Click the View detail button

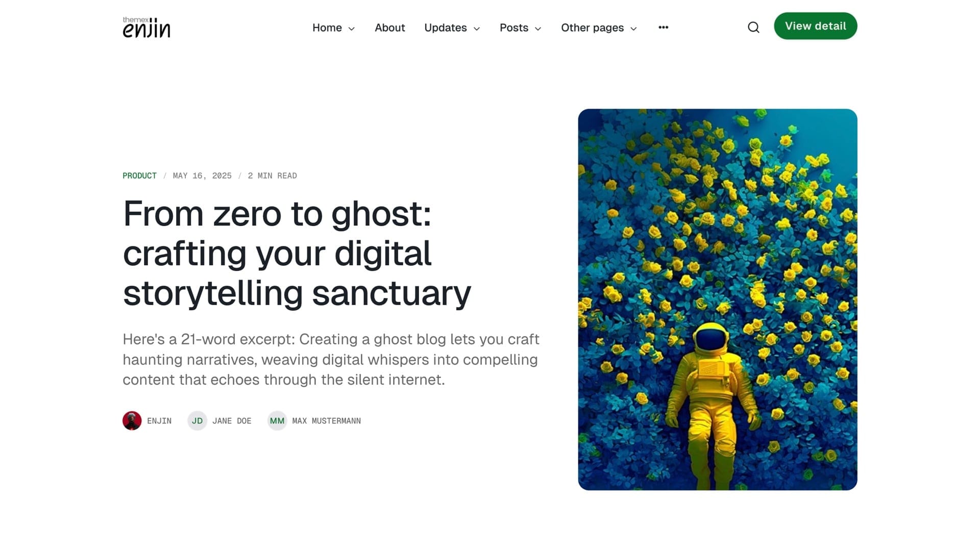click(x=815, y=26)
